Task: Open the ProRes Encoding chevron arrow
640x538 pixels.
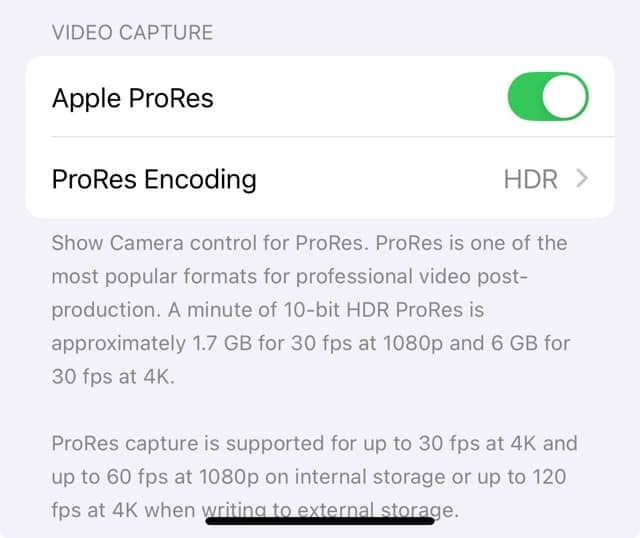Action: pos(582,179)
